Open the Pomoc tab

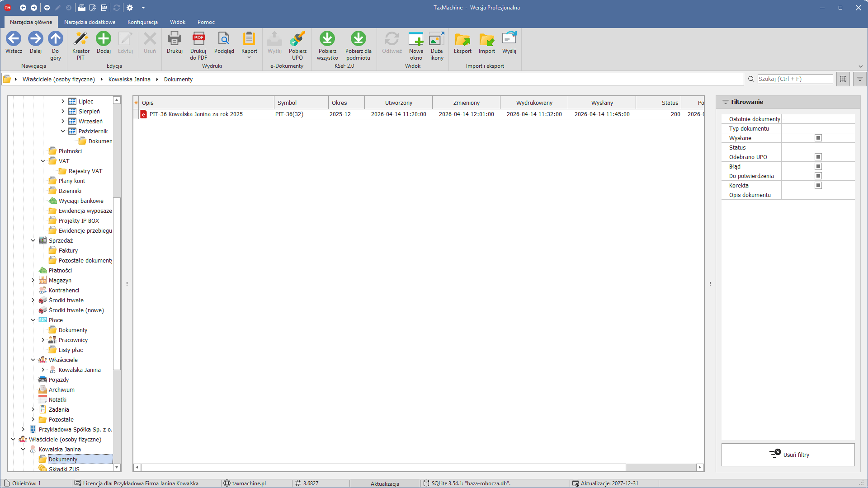click(x=206, y=22)
